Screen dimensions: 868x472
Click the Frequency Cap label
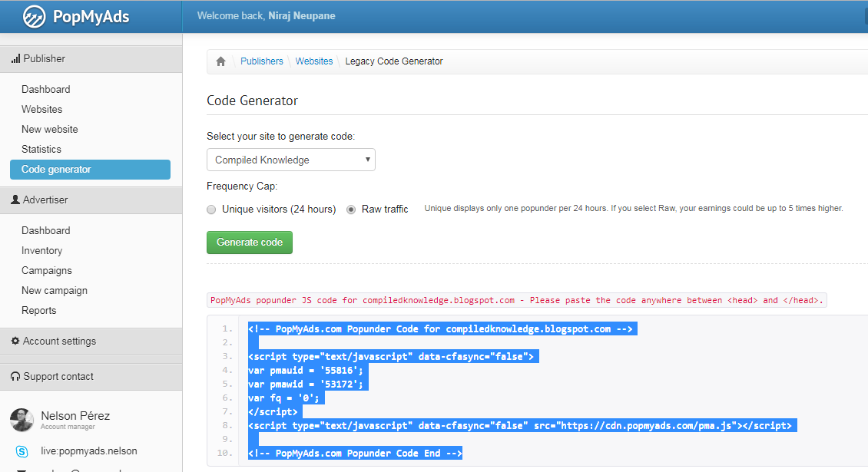tap(242, 186)
